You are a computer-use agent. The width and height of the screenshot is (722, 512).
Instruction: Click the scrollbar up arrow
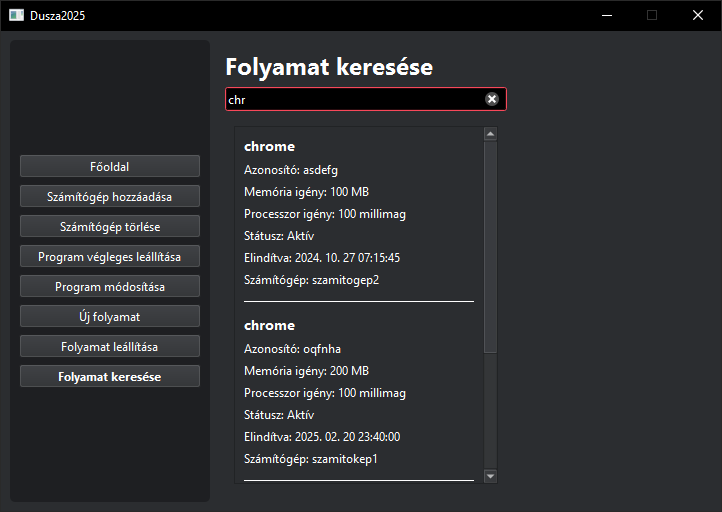tap(490, 134)
